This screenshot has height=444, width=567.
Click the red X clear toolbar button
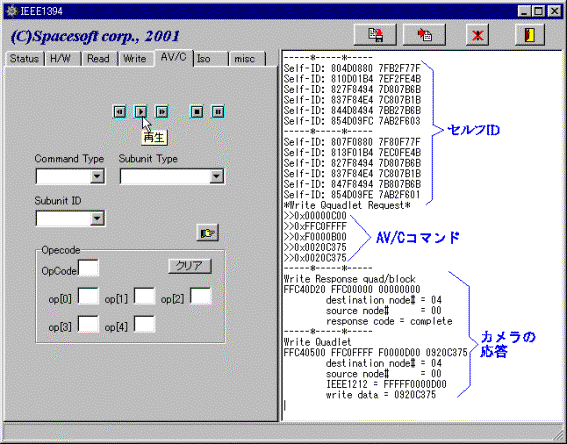click(477, 35)
